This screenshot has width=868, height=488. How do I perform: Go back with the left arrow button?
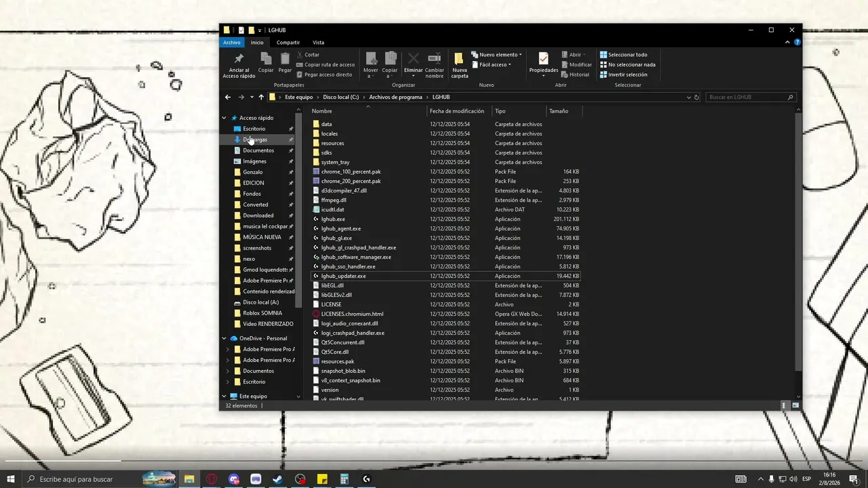pyautogui.click(x=228, y=97)
